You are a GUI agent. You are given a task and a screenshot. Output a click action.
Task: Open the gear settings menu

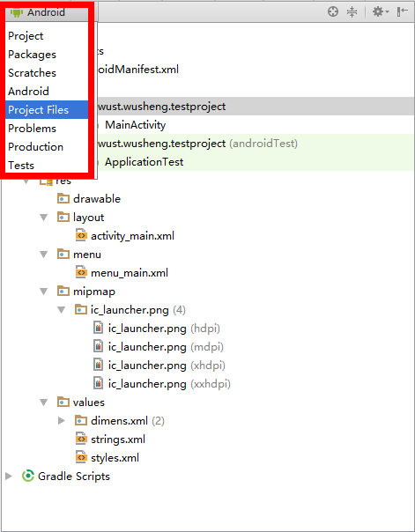point(381,11)
